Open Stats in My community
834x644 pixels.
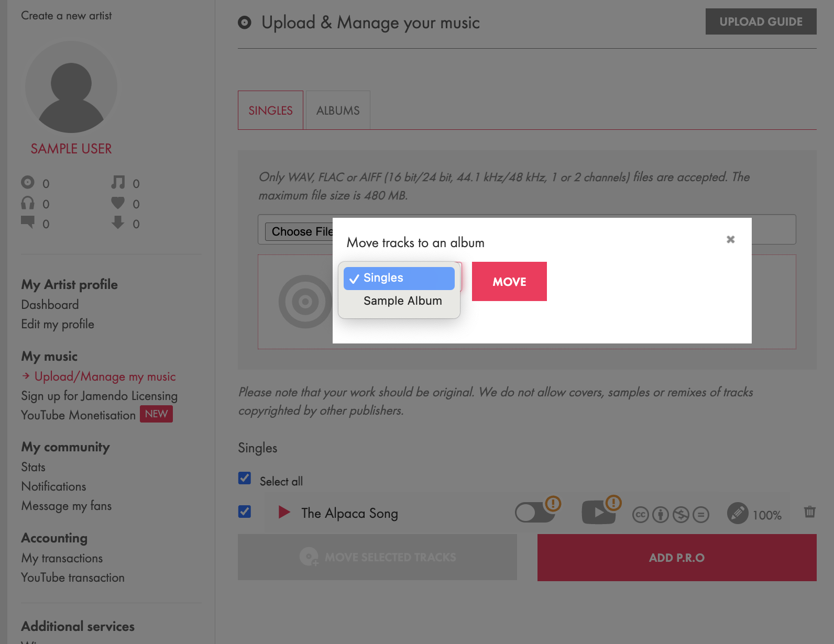(33, 467)
